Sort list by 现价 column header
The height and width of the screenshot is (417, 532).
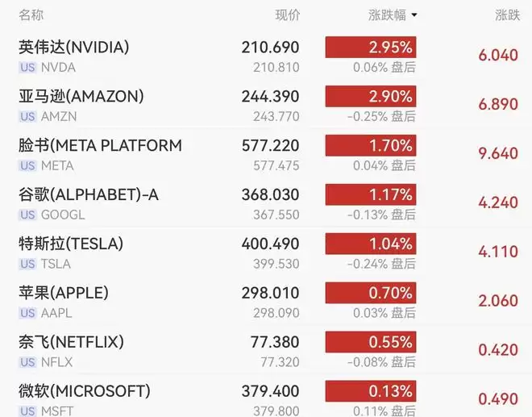point(288,15)
